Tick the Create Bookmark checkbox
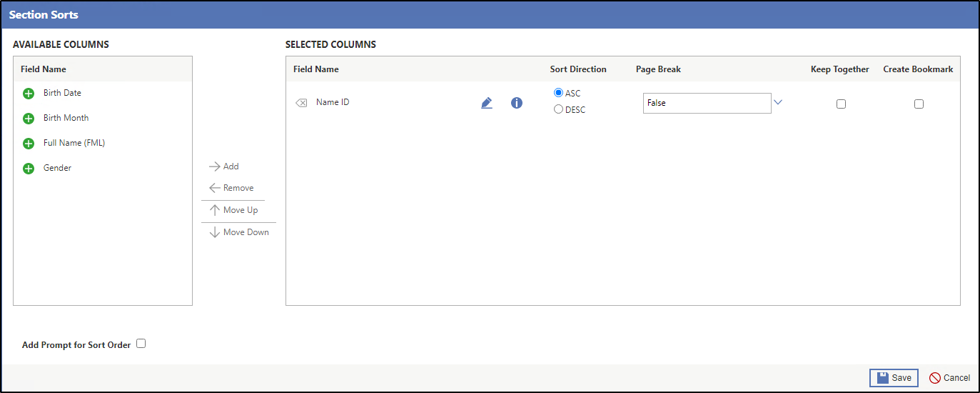 coord(919,104)
